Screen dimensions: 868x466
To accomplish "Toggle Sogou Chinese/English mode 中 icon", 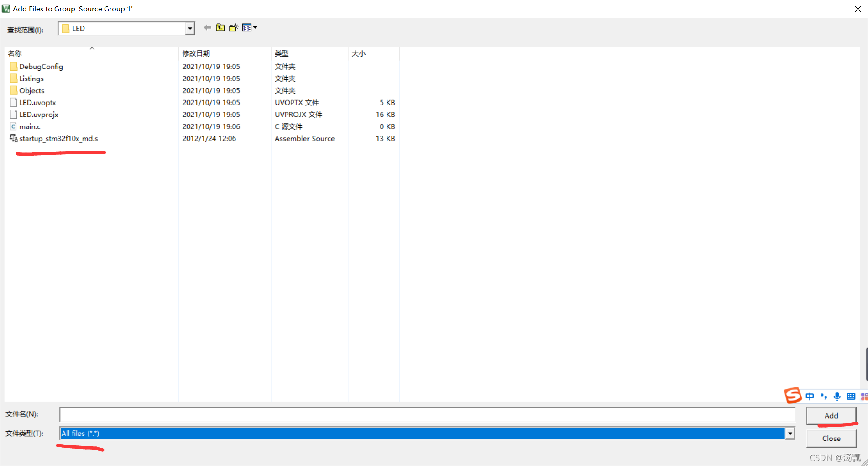I will [810, 396].
